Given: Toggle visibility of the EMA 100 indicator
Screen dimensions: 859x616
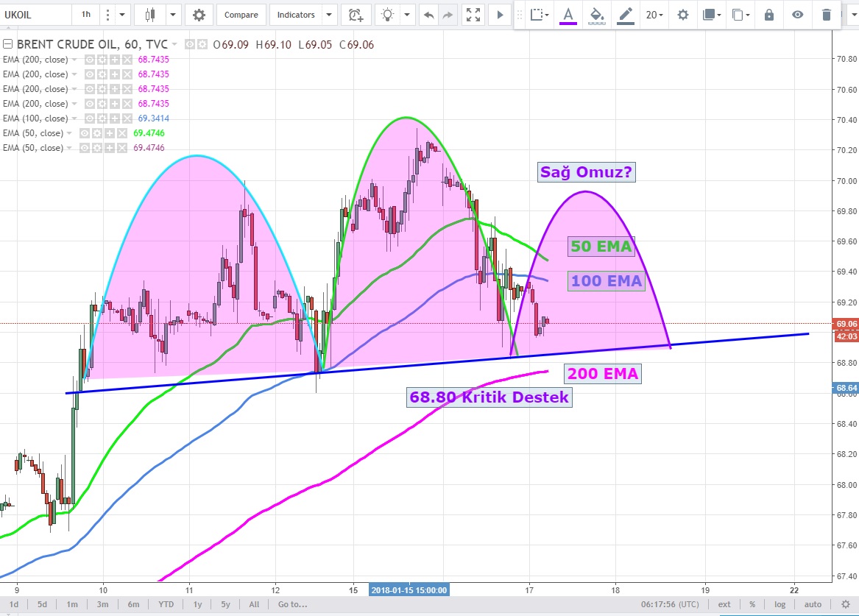Looking at the screenshot, I should pyautogui.click(x=90, y=118).
